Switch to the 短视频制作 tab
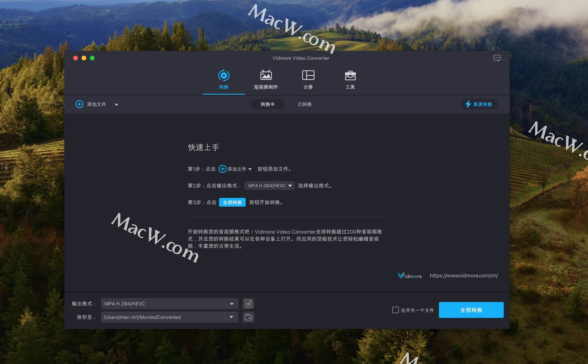Image resolution: width=588 pixels, height=364 pixels. point(266,80)
